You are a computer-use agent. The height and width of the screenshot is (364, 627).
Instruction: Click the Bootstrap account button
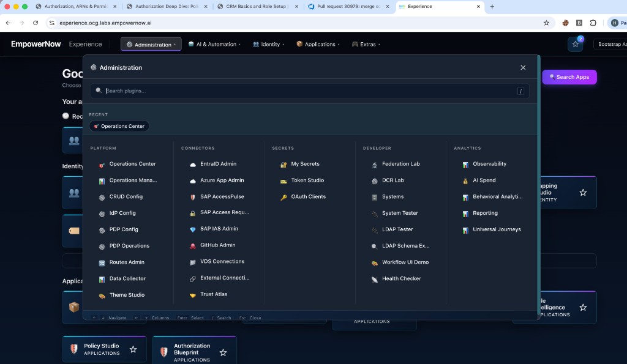pyautogui.click(x=610, y=44)
